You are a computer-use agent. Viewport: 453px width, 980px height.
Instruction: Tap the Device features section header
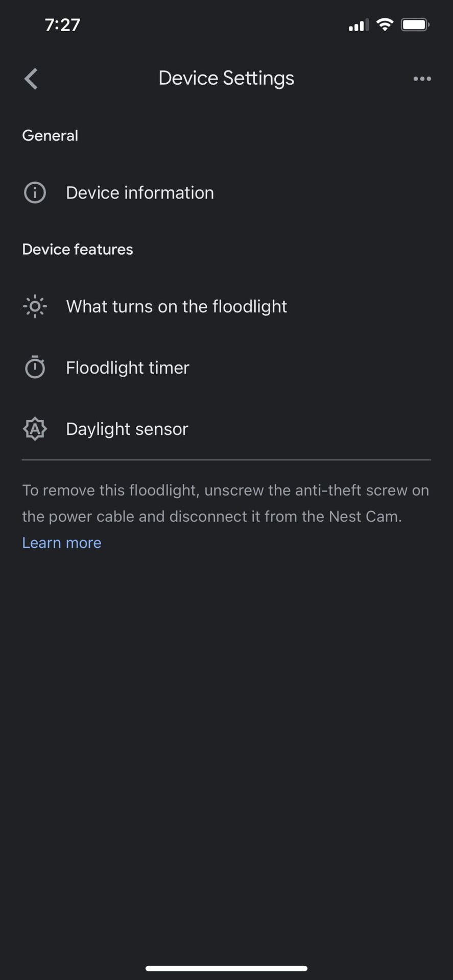[x=78, y=249]
